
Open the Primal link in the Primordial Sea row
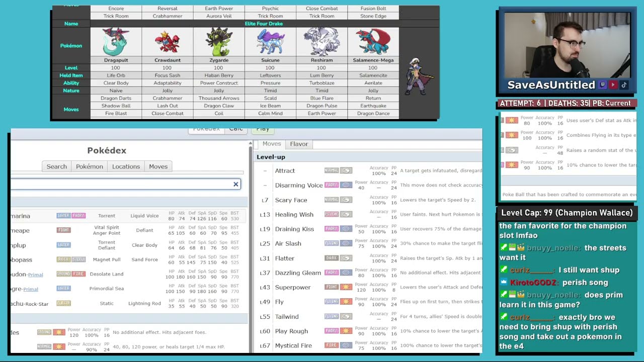point(31,289)
